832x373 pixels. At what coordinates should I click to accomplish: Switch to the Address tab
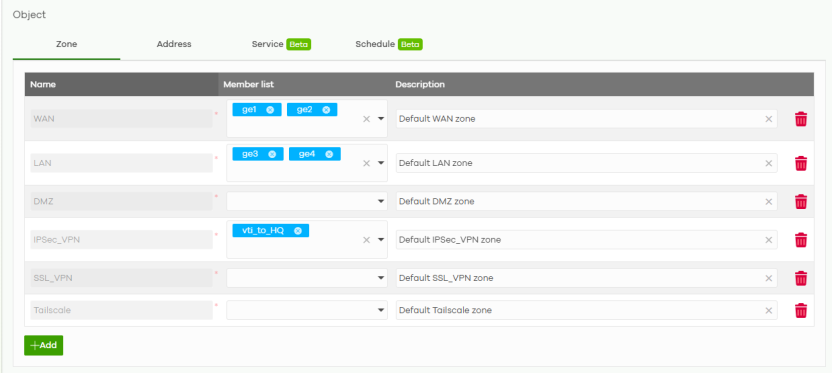(x=174, y=45)
